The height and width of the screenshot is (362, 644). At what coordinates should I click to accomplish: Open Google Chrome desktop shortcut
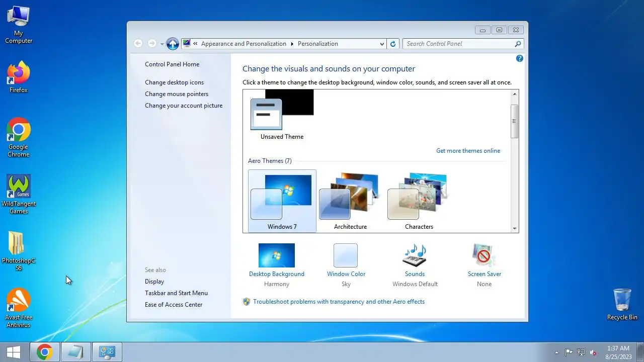click(19, 137)
